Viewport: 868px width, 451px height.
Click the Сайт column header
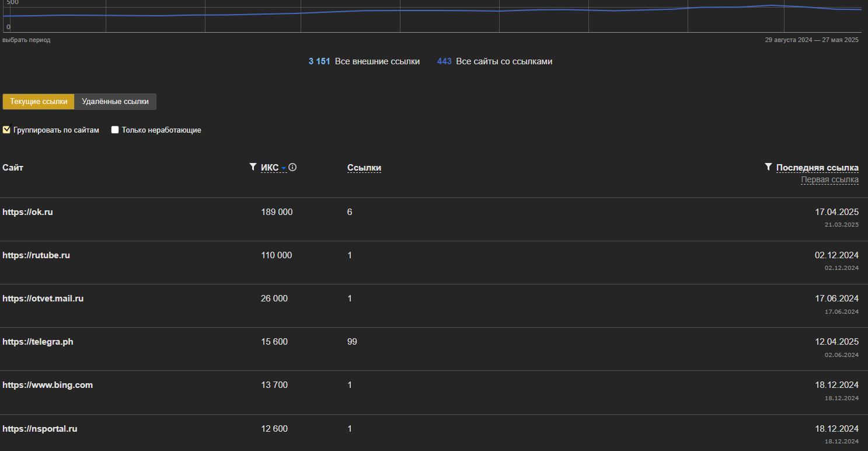tap(13, 168)
